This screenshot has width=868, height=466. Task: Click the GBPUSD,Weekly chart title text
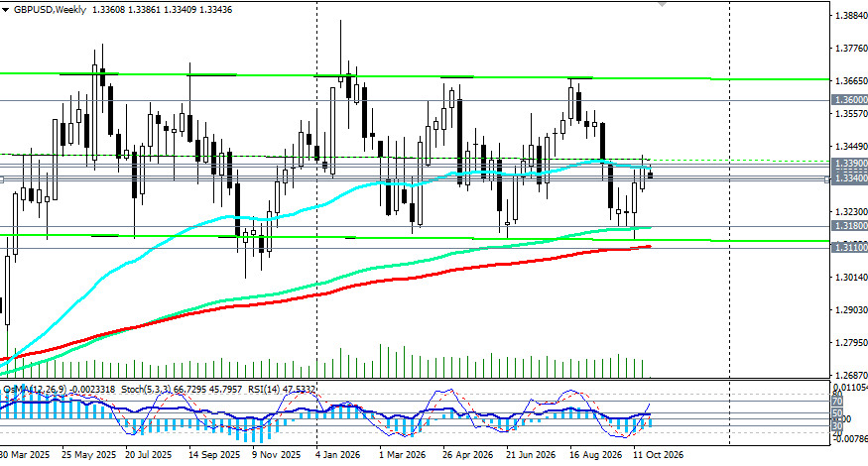[50, 9]
